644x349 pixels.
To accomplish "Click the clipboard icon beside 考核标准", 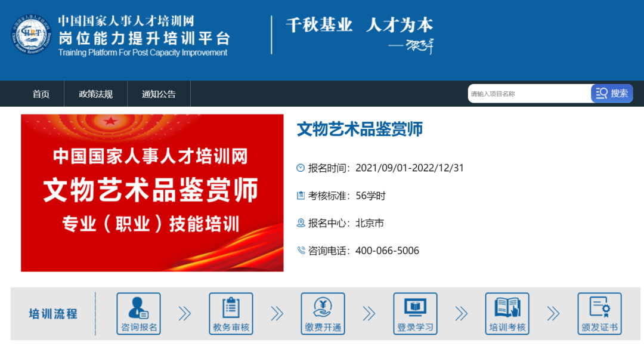I will (301, 195).
